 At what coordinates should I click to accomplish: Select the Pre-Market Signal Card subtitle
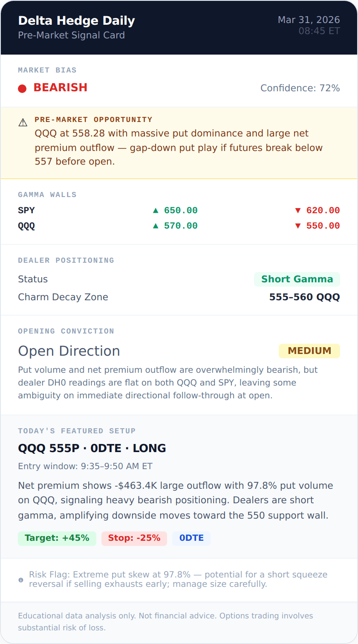click(x=71, y=35)
